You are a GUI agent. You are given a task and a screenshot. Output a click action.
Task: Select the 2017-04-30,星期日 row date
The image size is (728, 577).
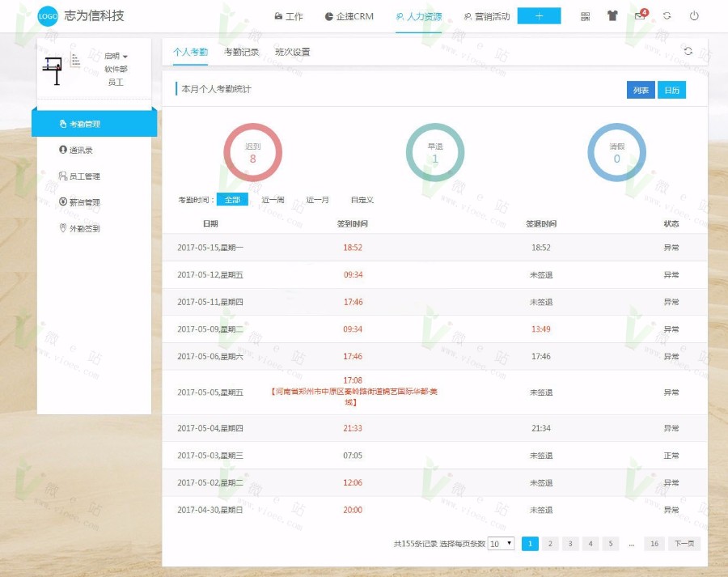point(210,510)
